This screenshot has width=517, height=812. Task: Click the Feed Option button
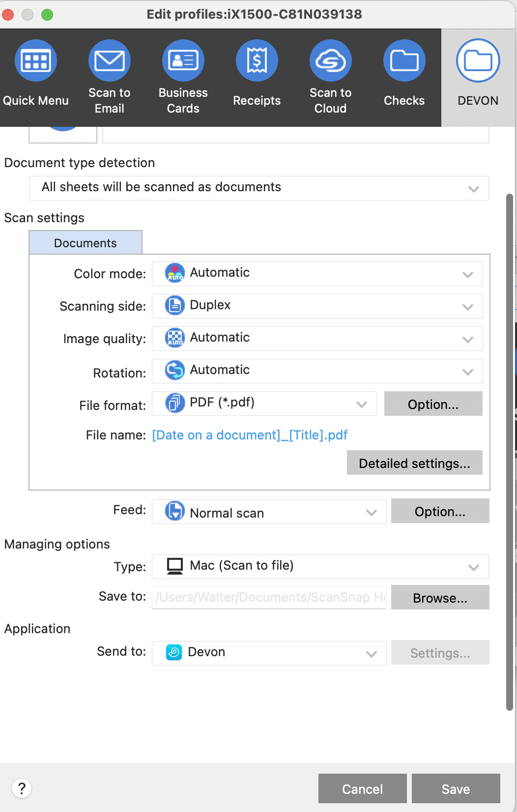point(440,511)
